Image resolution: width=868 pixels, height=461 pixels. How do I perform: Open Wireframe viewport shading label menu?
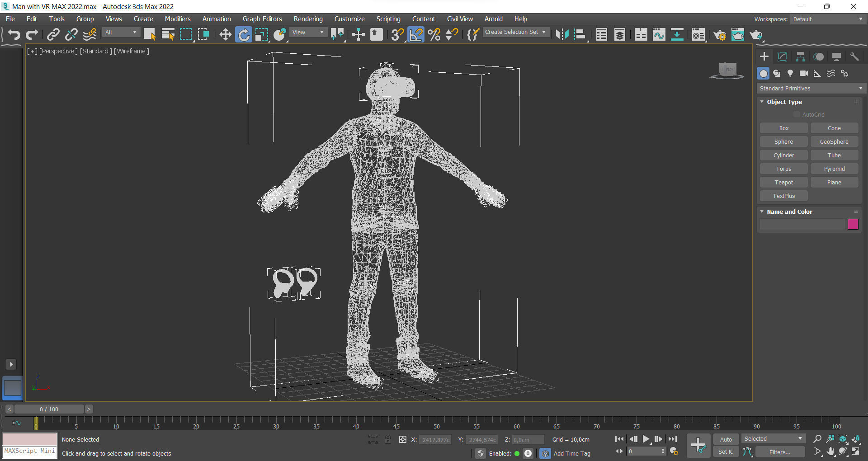coord(131,51)
